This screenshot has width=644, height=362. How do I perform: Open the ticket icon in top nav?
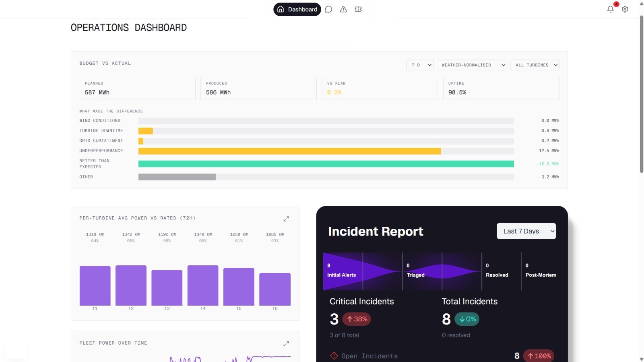(358, 9)
